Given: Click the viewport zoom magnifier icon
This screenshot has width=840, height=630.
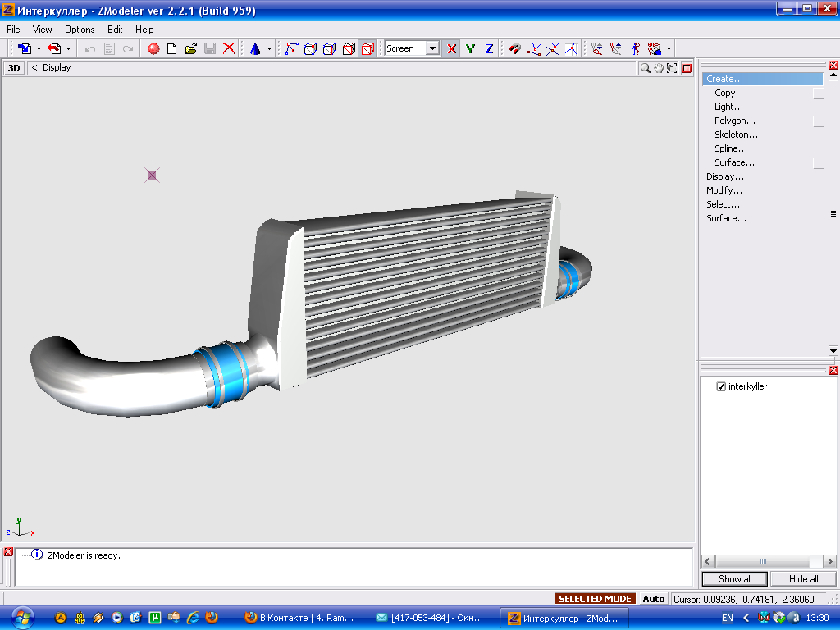Looking at the screenshot, I should pyautogui.click(x=646, y=68).
